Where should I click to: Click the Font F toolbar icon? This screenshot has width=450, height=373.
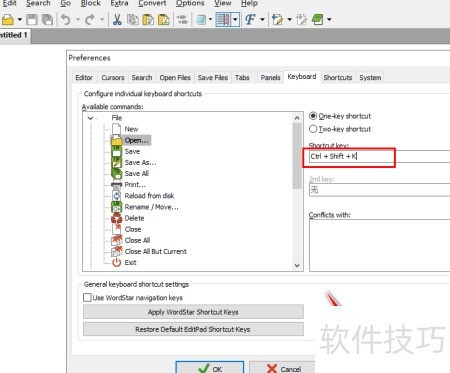point(250,20)
